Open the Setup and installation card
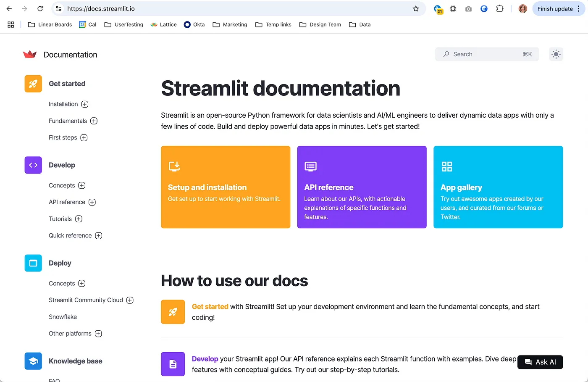The height and width of the screenshot is (382, 588). coord(226,187)
